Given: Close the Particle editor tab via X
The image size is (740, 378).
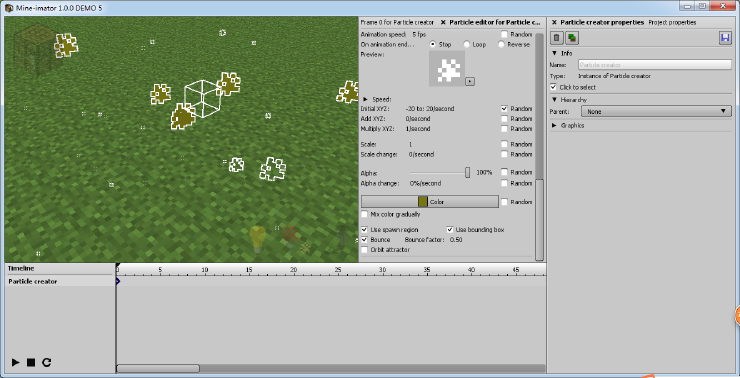Looking at the screenshot, I should [x=443, y=22].
